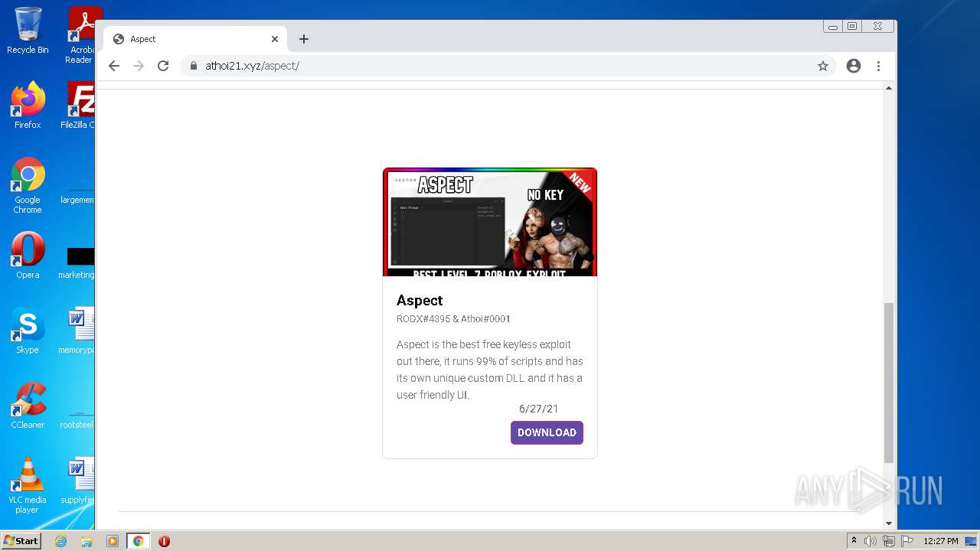Close the Aspect tab
Screen dimensions: 980x551
(275, 39)
